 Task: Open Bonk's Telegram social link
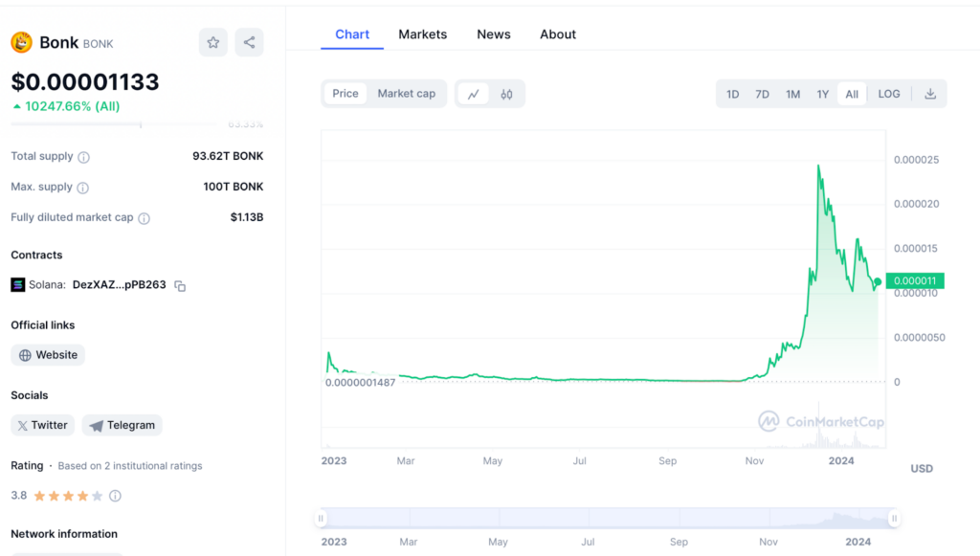click(122, 425)
